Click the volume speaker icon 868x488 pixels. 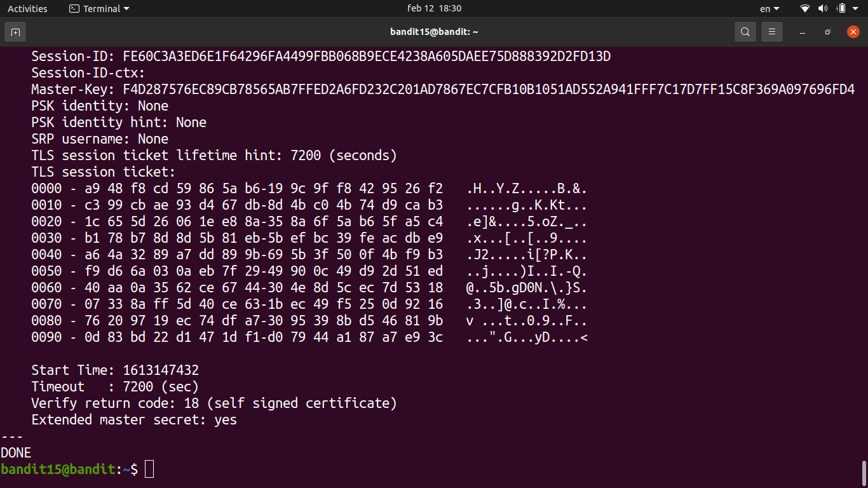tap(823, 9)
